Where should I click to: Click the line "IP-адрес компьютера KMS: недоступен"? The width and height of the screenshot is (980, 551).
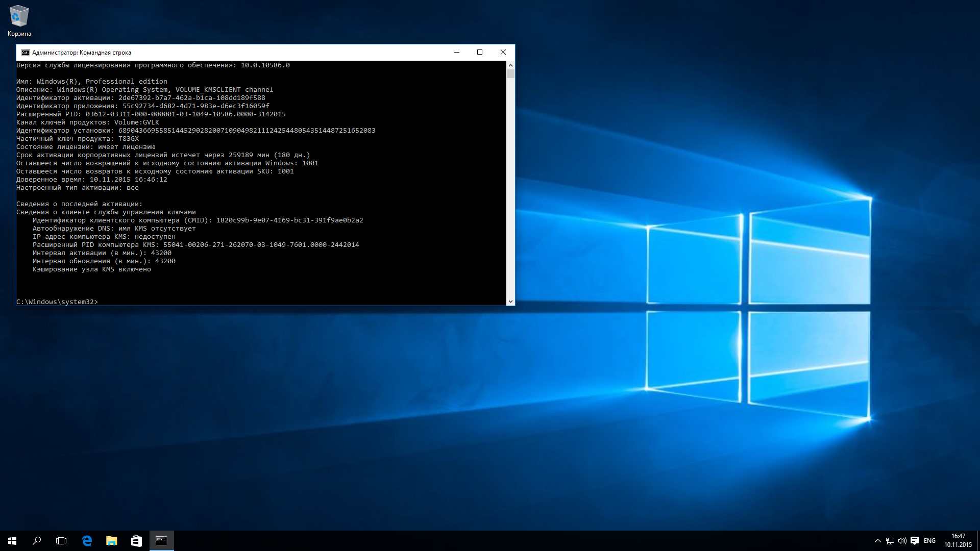tap(104, 237)
